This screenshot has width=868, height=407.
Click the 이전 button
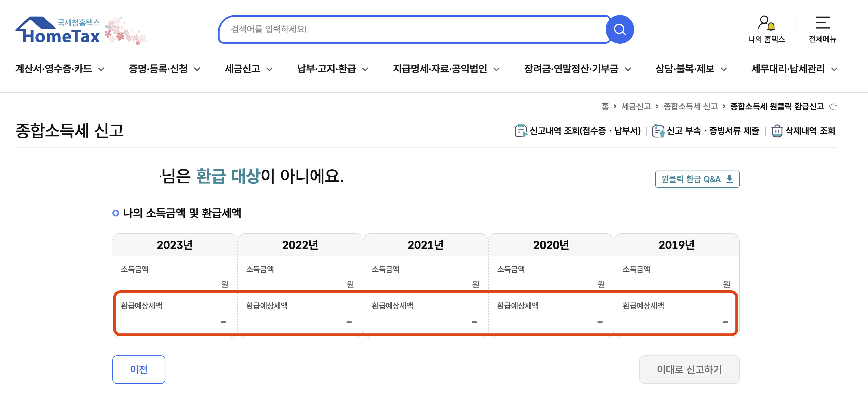[x=139, y=369]
